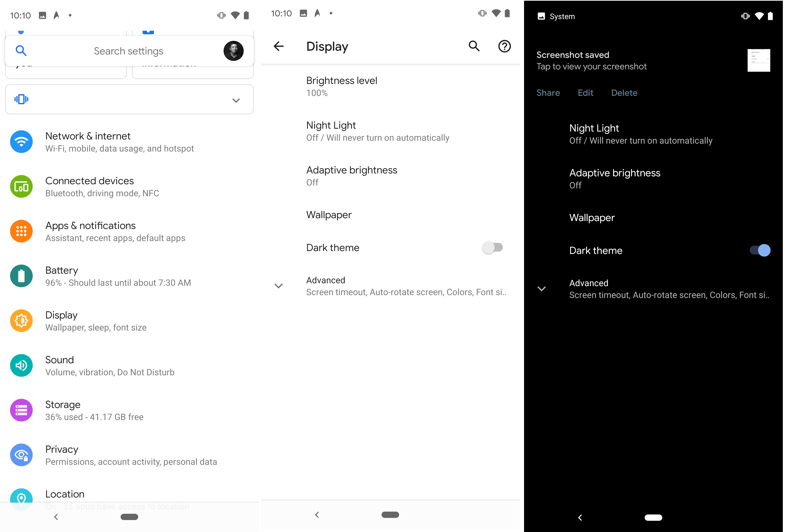785x532 pixels.
Task: Enable Dark theme in light Display screen
Action: 492,248
